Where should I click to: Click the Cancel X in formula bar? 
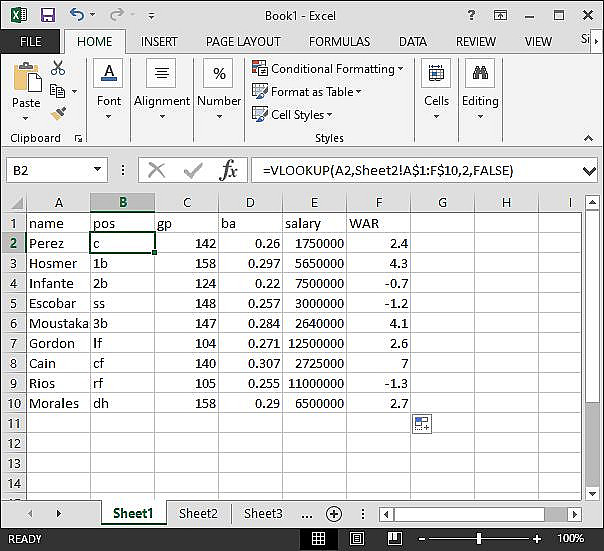click(x=157, y=170)
